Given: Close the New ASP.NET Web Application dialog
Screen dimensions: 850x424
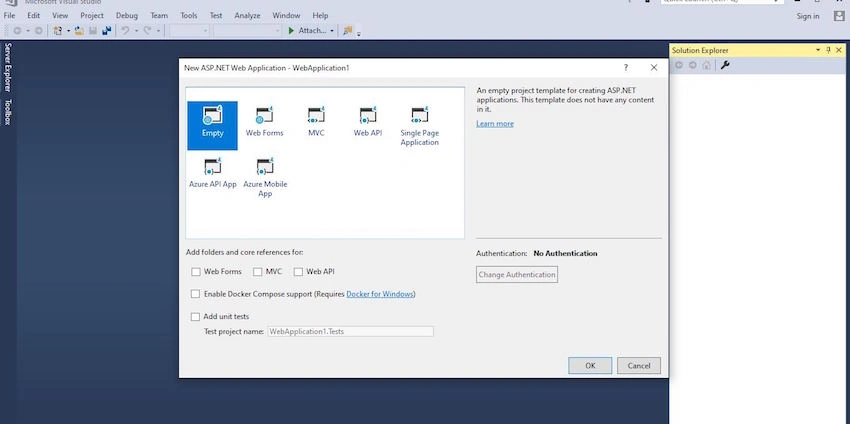Looking at the screenshot, I should 654,68.
